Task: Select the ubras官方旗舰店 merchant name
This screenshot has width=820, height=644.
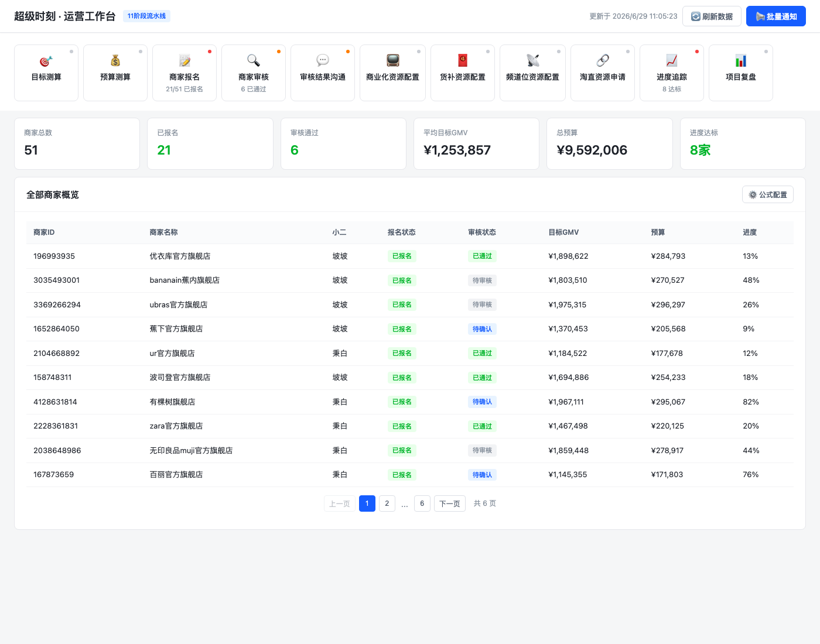Action: click(x=179, y=305)
